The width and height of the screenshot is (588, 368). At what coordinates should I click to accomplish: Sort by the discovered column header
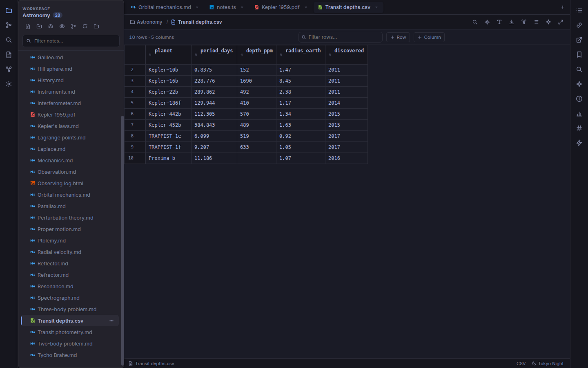pos(346,54)
